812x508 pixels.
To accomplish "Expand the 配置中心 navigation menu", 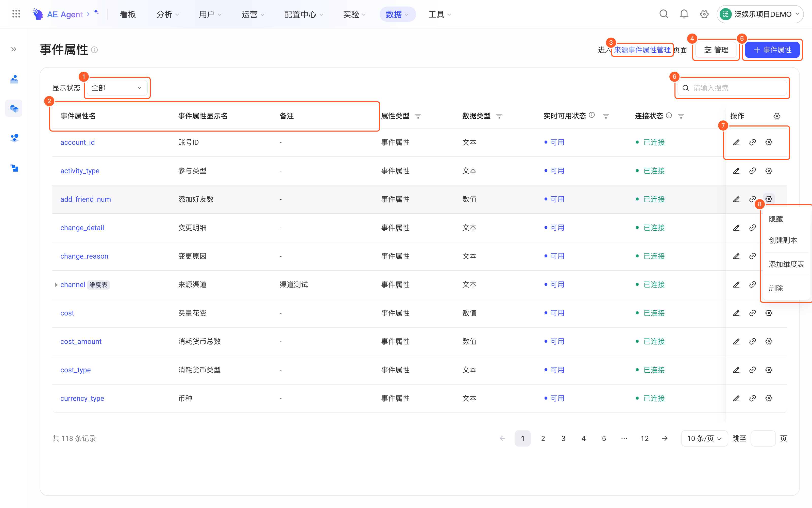I will (303, 14).
